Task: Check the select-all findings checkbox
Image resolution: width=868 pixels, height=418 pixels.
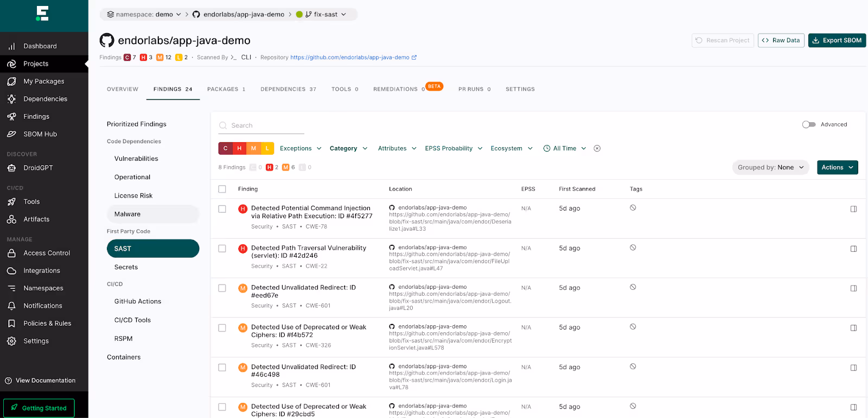Action: tap(222, 189)
